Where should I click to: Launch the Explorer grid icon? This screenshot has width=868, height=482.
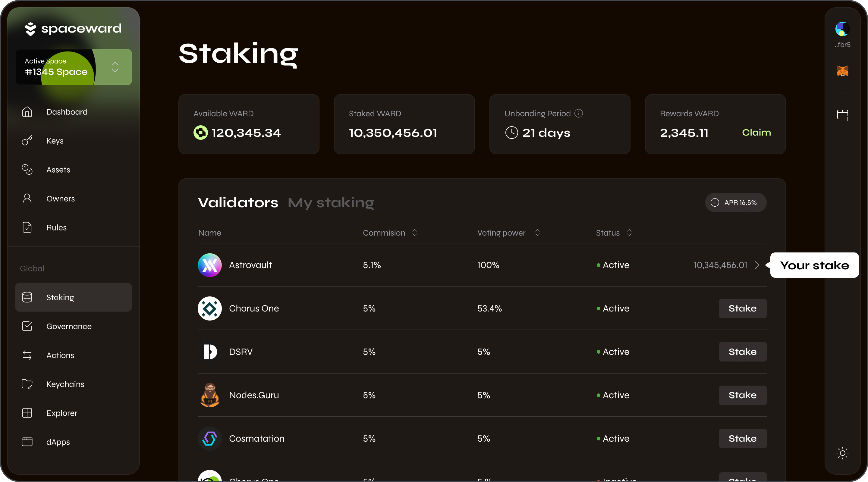tap(27, 413)
